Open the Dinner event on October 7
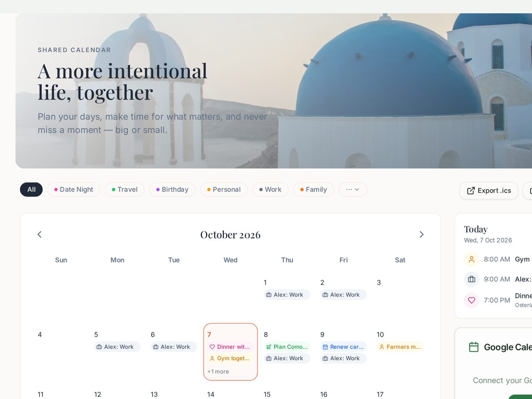The image size is (532, 399). (x=231, y=347)
